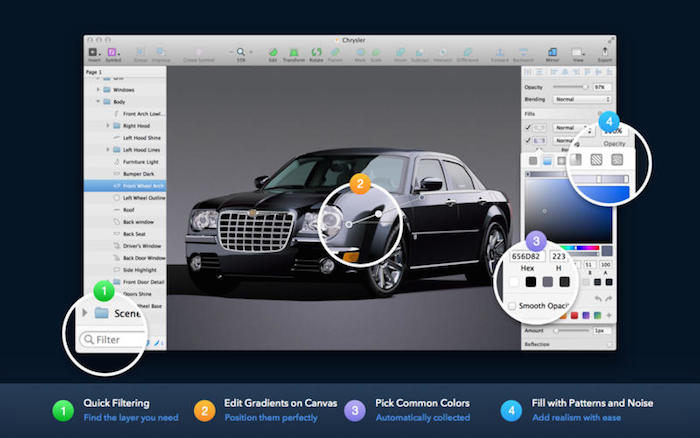
Task: Toggle the first fill's enable checkbox
Action: point(528,128)
